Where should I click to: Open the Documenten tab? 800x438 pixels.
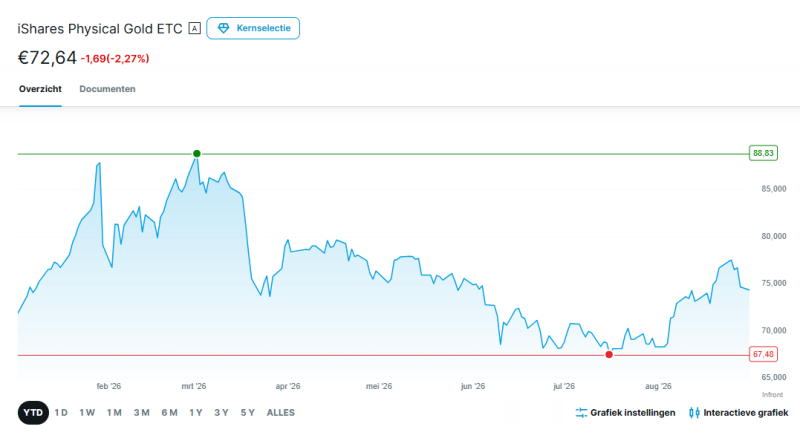coord(107,89)
